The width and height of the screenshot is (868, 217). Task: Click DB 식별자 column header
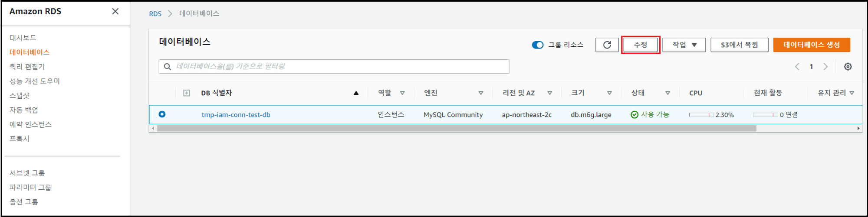coord(217,93)
